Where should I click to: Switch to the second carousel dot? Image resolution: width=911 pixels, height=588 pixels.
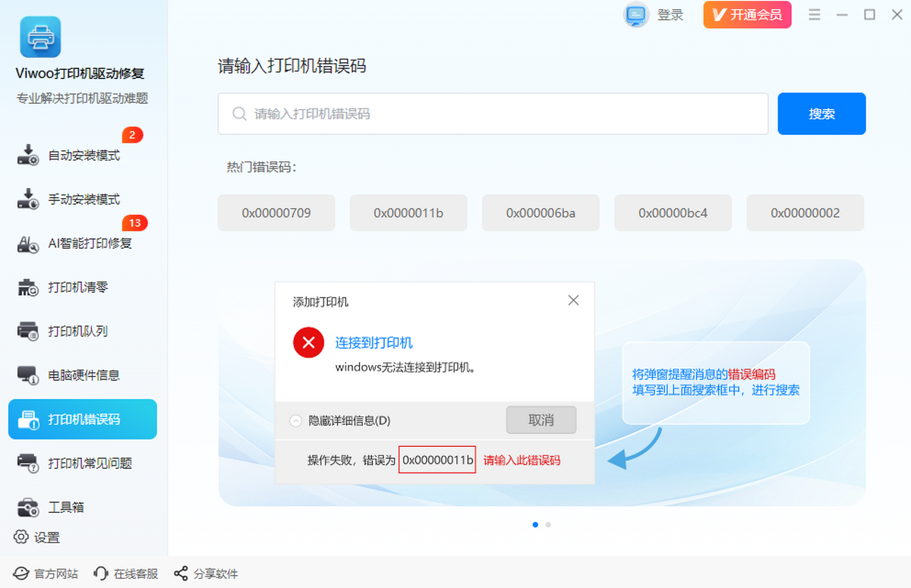(548, 524)
